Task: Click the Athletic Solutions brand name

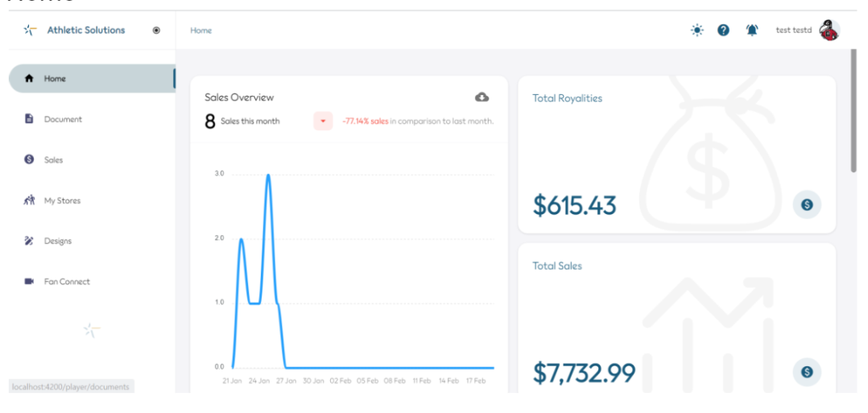Action: point(86,30)
